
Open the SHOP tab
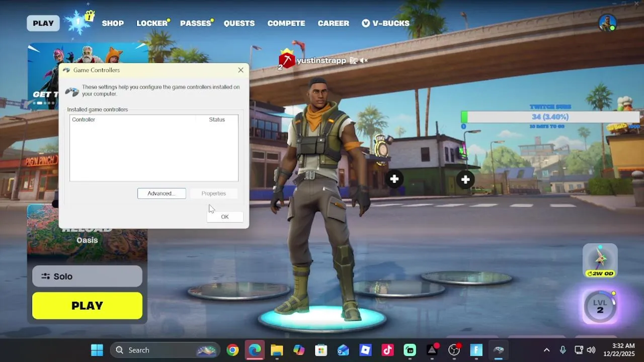tap(113, 23)
